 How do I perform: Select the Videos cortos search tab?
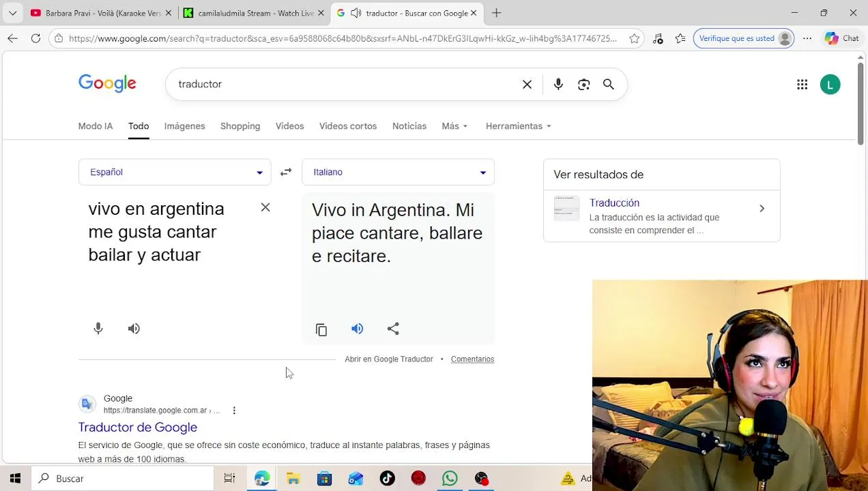[x=348, y=126]
